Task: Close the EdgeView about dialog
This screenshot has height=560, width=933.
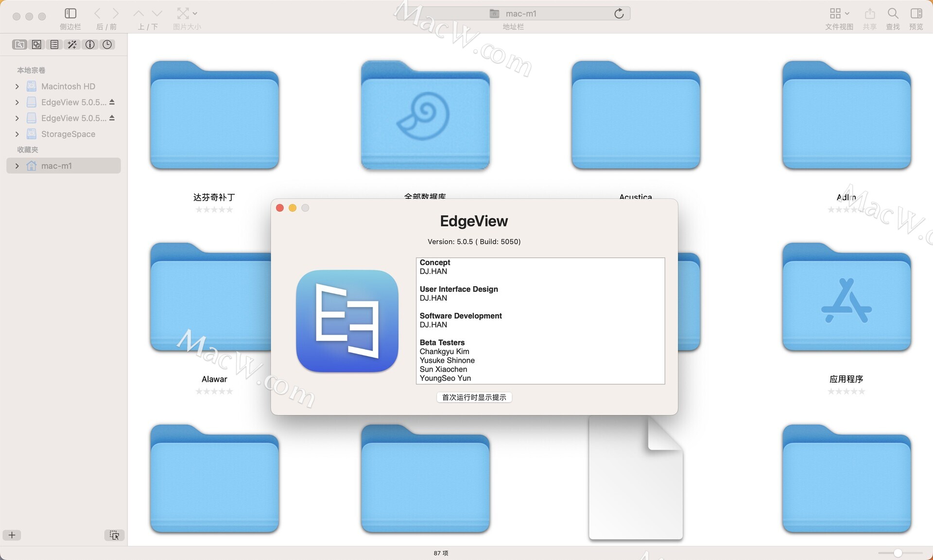Action: click(x=280, y=208)
